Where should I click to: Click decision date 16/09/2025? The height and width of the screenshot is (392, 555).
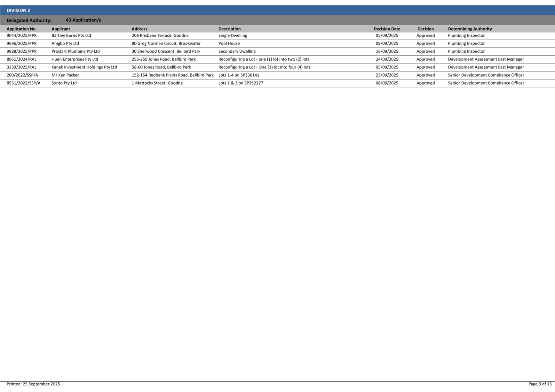point(387,51)
